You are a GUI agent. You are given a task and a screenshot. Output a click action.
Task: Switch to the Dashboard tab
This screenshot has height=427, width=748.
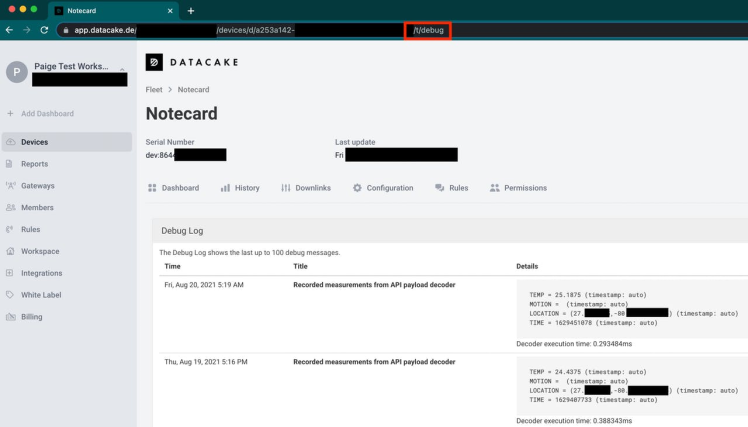174,188
